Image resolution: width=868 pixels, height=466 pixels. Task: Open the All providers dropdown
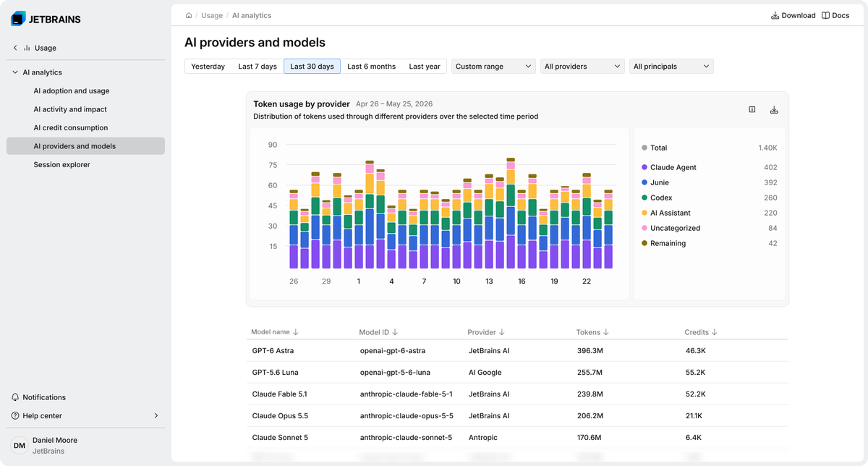pyautogui.click(x=582, y=67)
